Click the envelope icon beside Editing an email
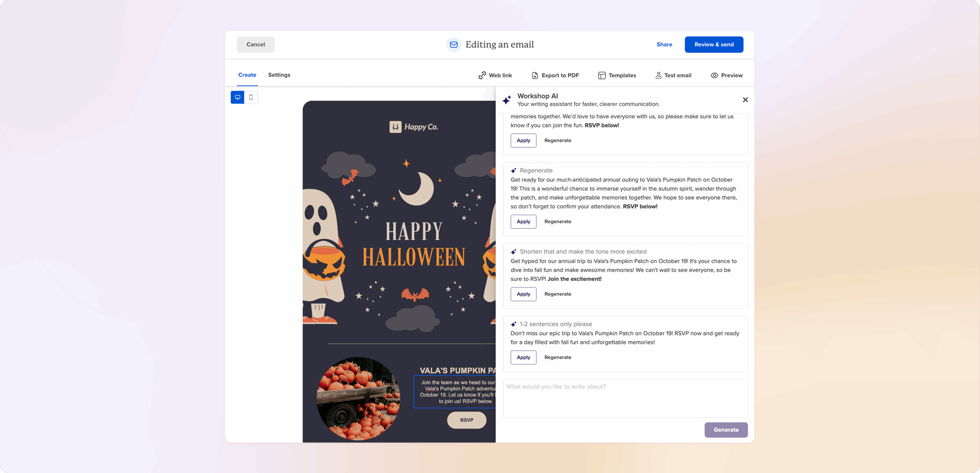Viewport: 980px width, 473px height. click(454, 44)
